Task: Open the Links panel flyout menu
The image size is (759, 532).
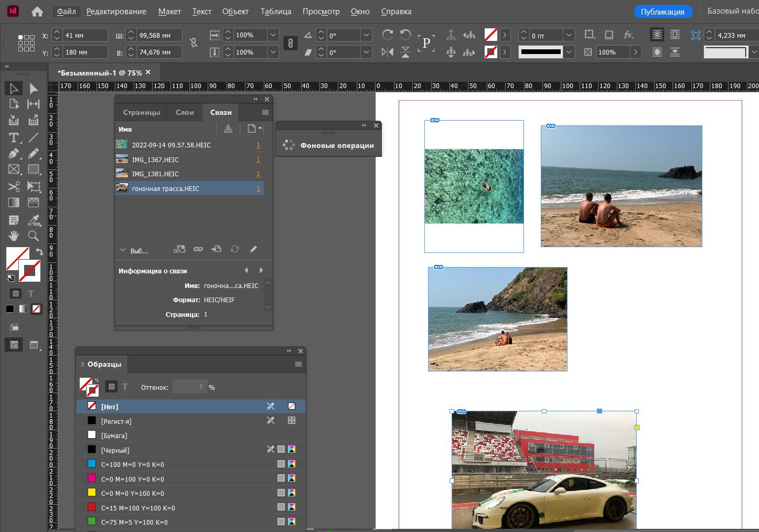Action: coord(265,112)
